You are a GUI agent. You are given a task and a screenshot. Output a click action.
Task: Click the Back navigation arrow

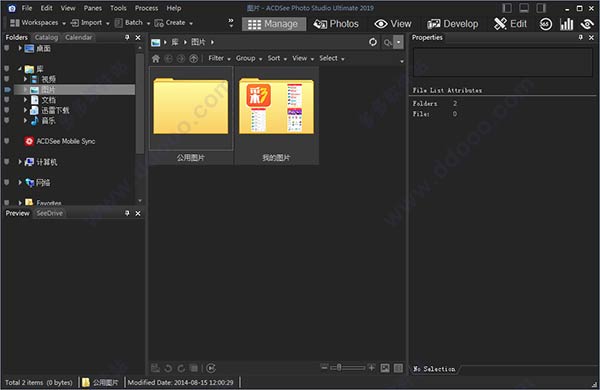168,59
